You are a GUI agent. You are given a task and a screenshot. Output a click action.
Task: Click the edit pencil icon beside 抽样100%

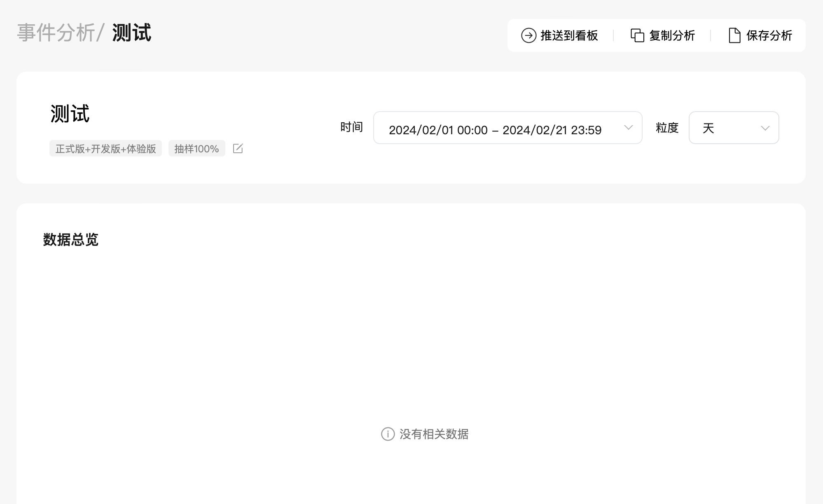[x=238, y=149]
